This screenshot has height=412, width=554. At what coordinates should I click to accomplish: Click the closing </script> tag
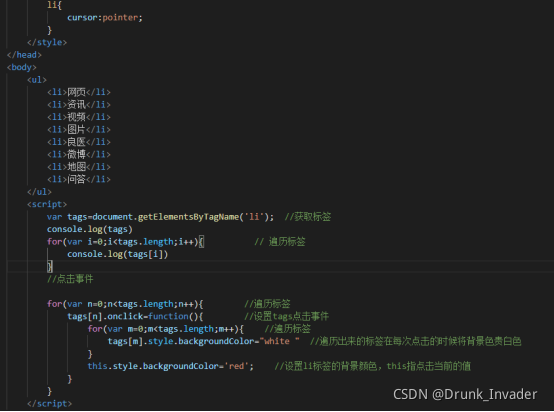point(49,404)
